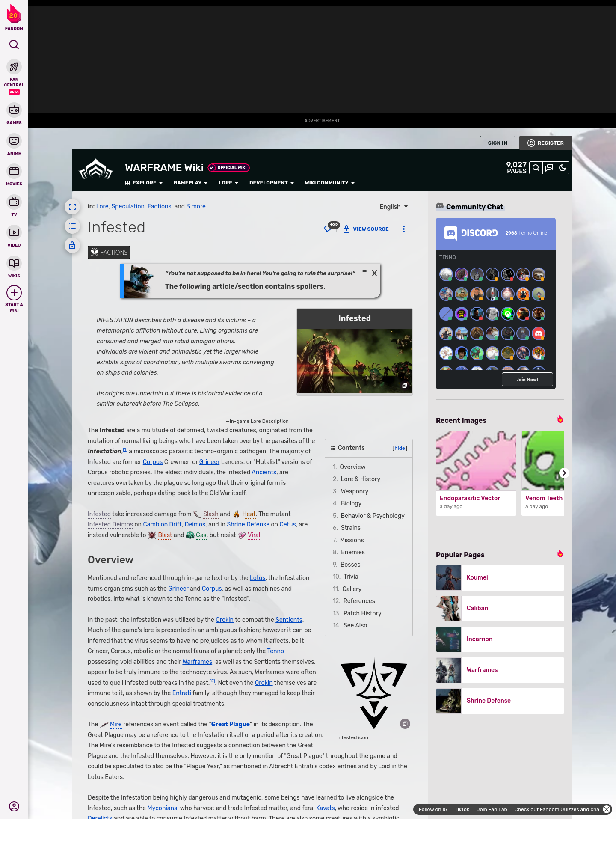The width and height of the screenshot is (616, 856).
Task: Follow the Corpus link in the intro
Action: (x=153, y=462)
